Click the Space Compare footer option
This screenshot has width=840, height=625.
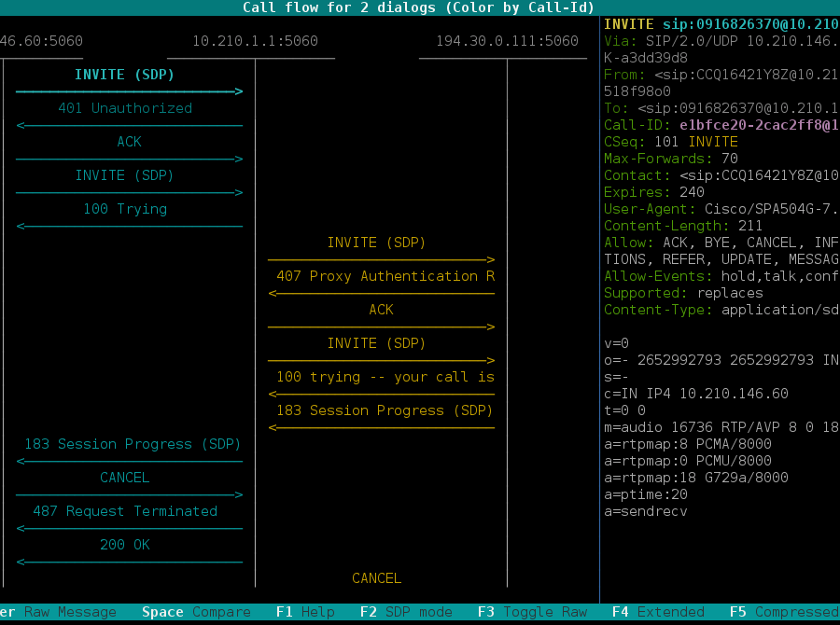click(196, 612)
